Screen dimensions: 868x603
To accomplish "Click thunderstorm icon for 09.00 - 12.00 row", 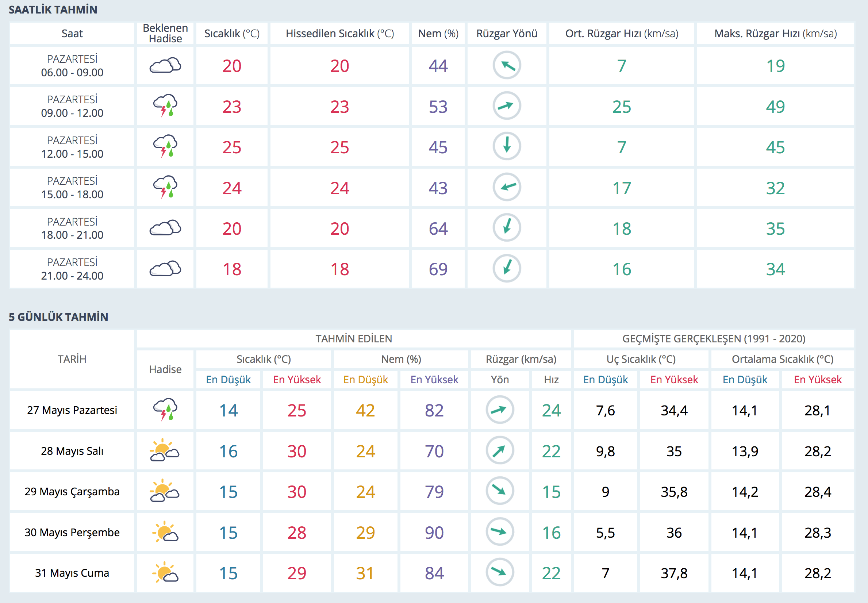I will pos(165,106).
